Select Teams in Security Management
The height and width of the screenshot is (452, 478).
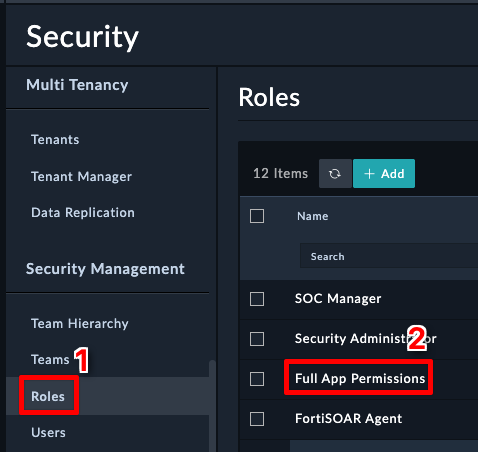(x=50, y=360)
